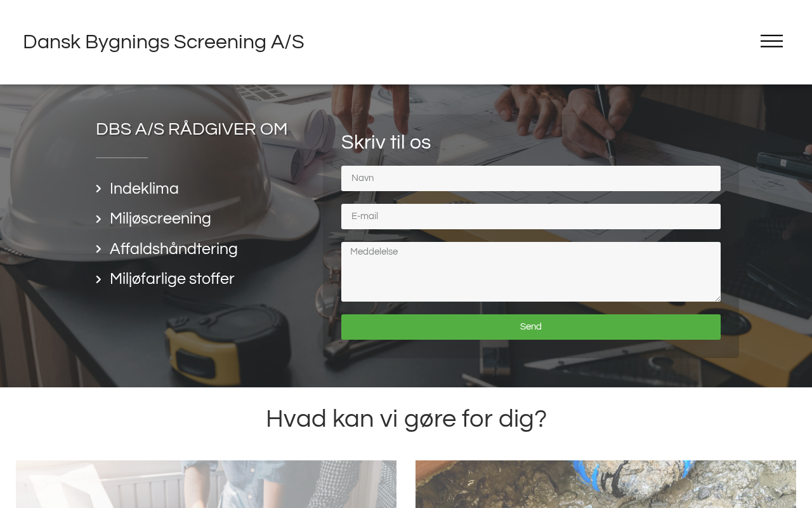Image resolution: width=812 pixels, height=508 pixels.
Task: Click the DBS A/S RÅDGIVER OM heading
Action: pyautogui.click(x=192, y=129)
